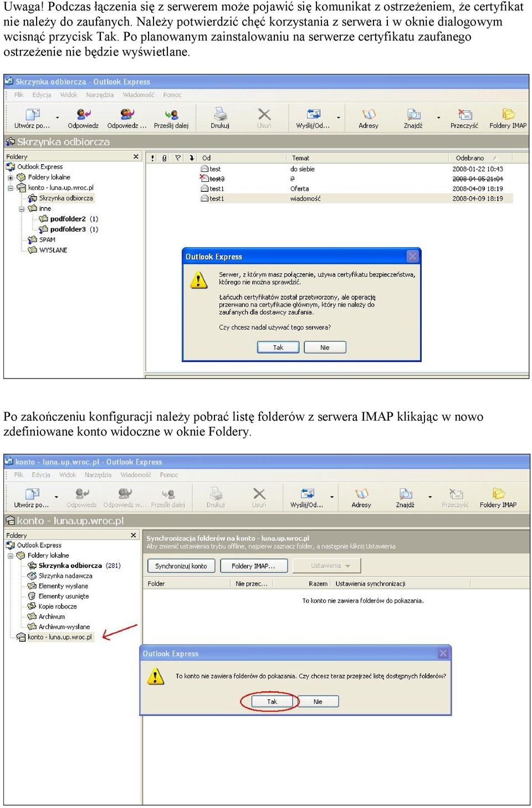Open Pomoc menu in konto luna window
Viewport: 532px width, 808px height.
[169, 475]
